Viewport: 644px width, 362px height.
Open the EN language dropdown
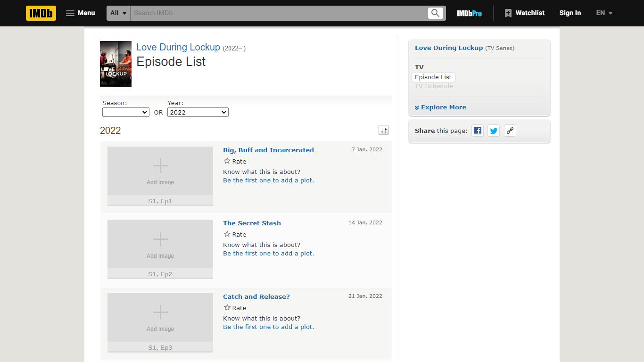tap(604, 13)
